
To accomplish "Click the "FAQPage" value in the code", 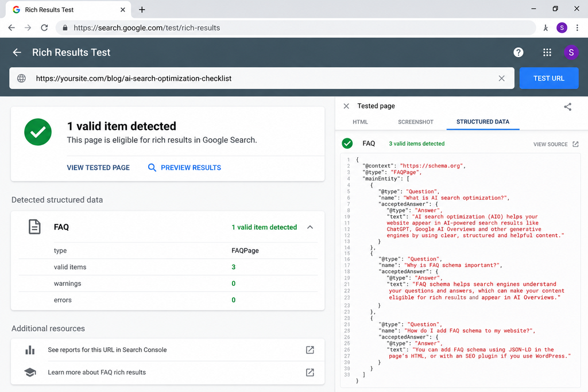I will click(406, 172).
